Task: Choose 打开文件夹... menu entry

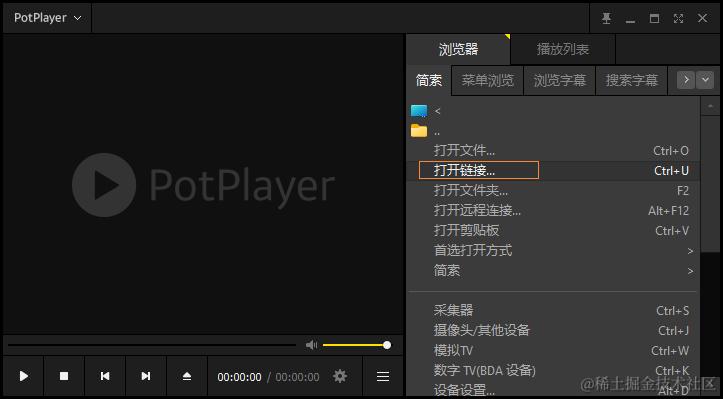Action: (x=553, y=191)
